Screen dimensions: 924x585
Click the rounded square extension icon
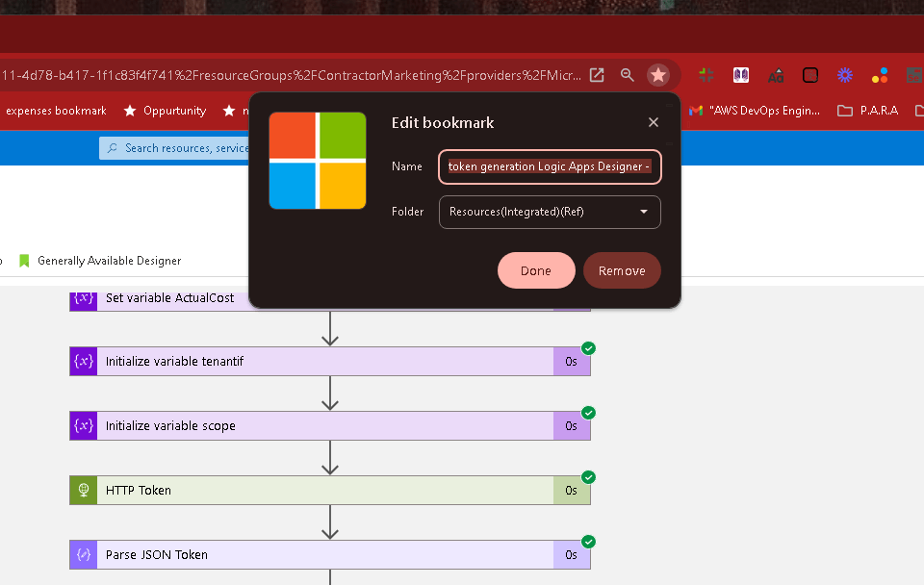point(810,75)
